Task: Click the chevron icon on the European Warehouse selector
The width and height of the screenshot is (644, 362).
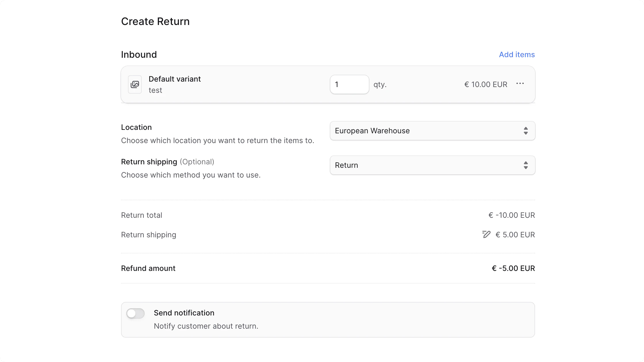Action: (526, 131)
